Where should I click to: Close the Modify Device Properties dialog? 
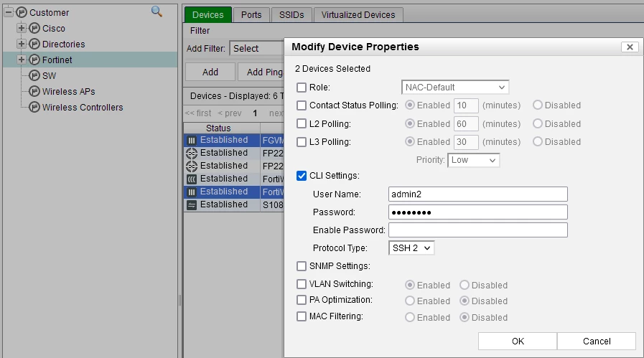630,47
